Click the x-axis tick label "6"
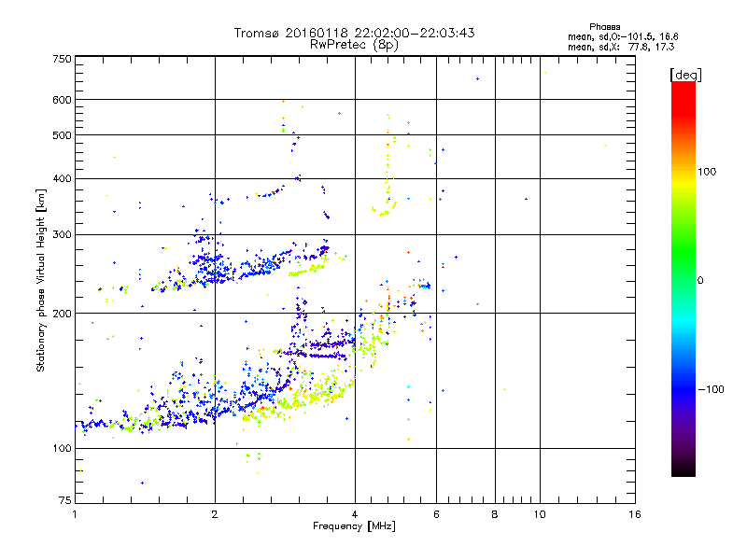Image resolution: width=747 pixels, height=560 pixels. coord(436,514)
